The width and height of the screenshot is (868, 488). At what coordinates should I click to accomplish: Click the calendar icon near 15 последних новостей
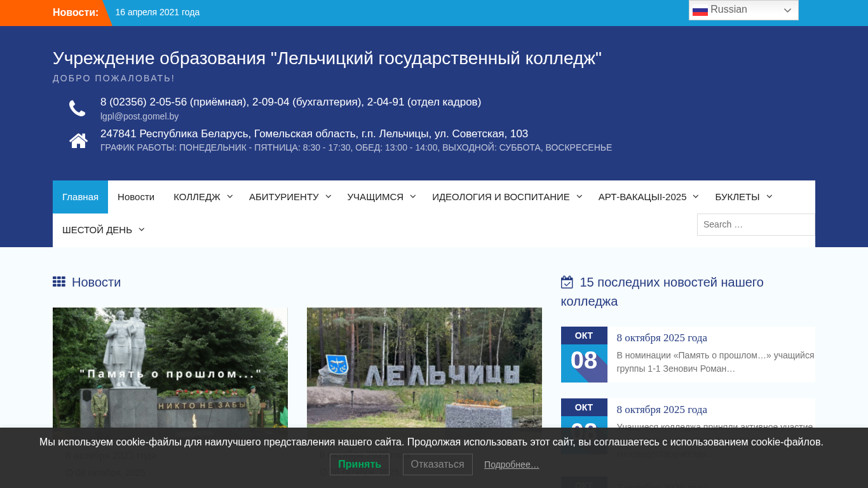click(x=567, y=282)
